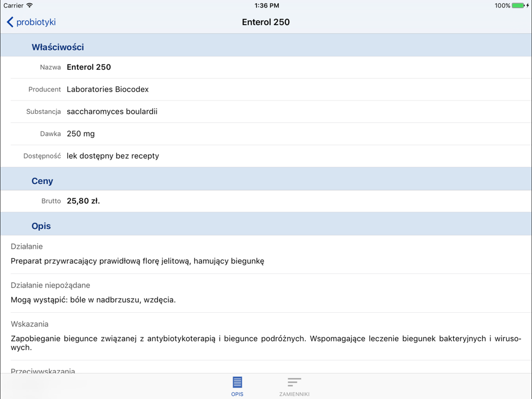
Task: Tap the Wi-Fi icon next to Carrier
Action: (30, 5)
